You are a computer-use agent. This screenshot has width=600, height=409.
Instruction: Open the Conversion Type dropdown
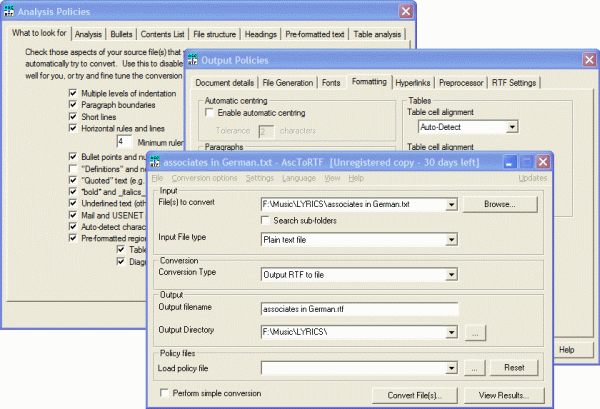pos(453,273)
